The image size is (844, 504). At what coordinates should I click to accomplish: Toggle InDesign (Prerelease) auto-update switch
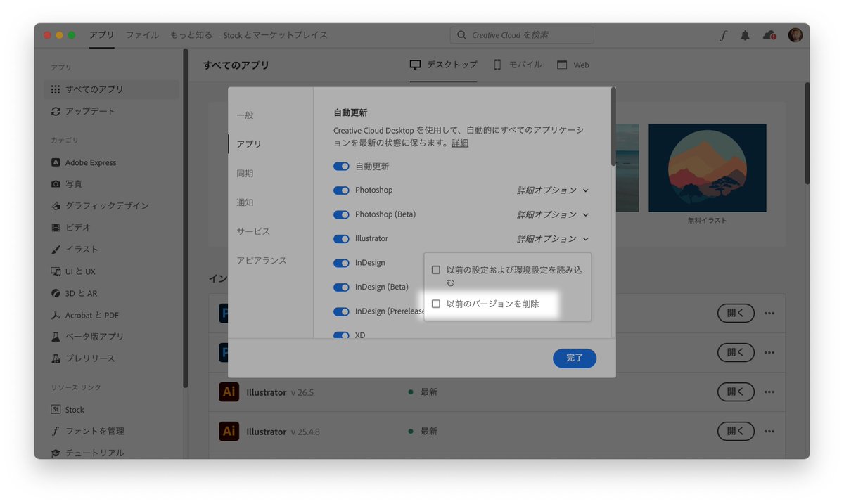(341, 311)
